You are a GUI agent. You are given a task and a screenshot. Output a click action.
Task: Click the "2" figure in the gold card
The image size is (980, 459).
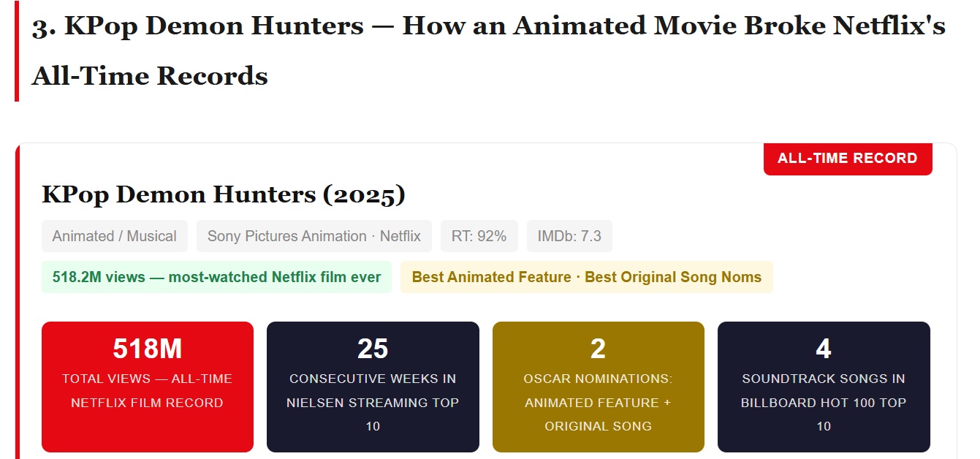[598, 349]
